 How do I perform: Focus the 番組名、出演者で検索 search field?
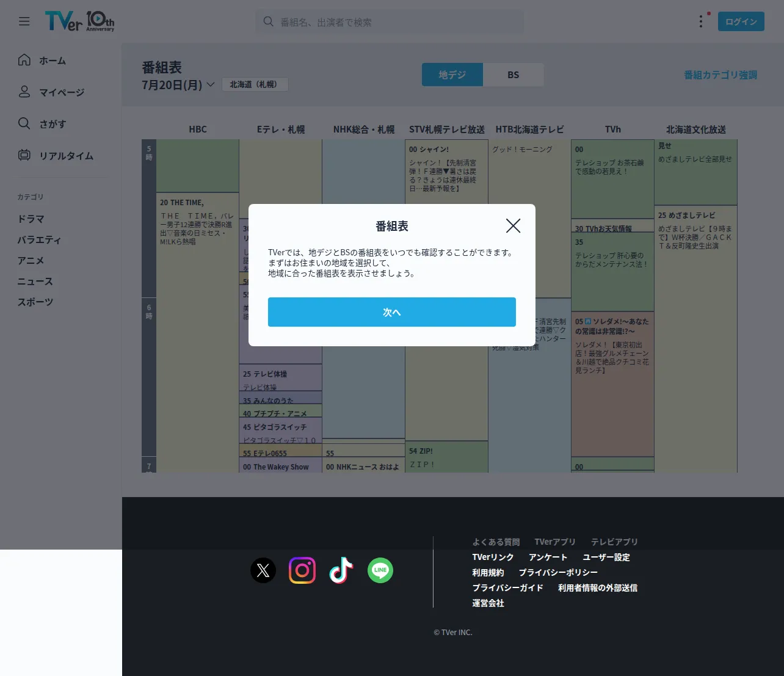390,22
